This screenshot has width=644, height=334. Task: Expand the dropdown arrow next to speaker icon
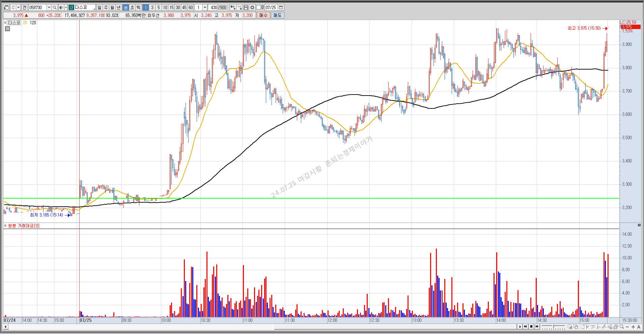pos(66,7)
